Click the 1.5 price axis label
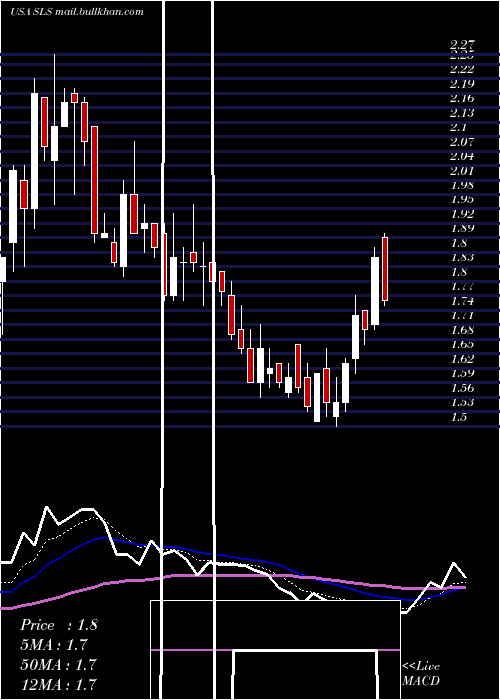Screen dimensions: 500x700 tap(459, 417)
